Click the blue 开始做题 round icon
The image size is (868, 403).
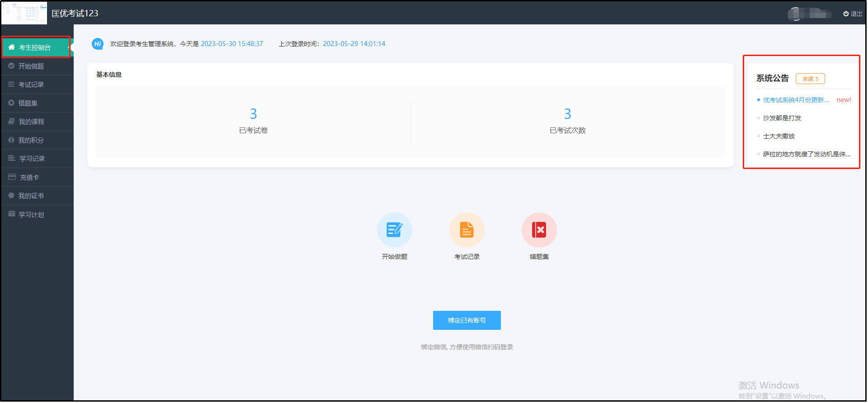tap(394, 230)
